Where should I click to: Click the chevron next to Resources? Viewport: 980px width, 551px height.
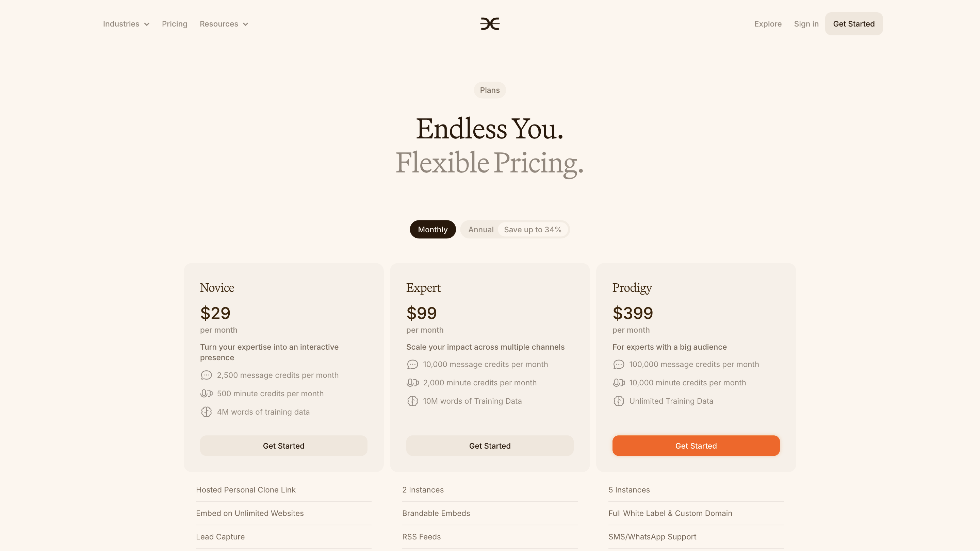click(246, 24)
